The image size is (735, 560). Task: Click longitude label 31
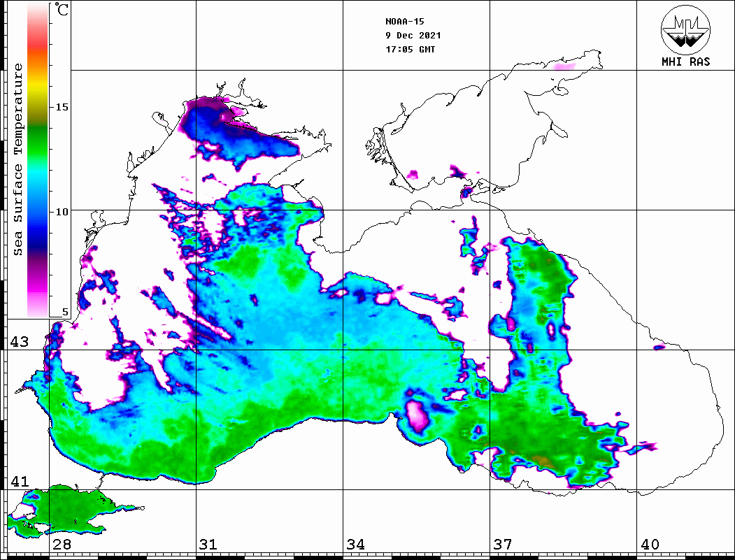point(208,544)
